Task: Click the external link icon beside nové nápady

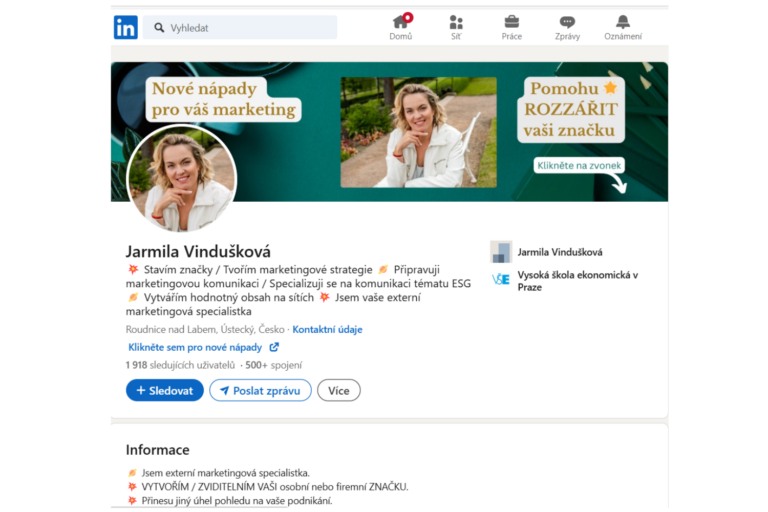Action: point(274,347)
